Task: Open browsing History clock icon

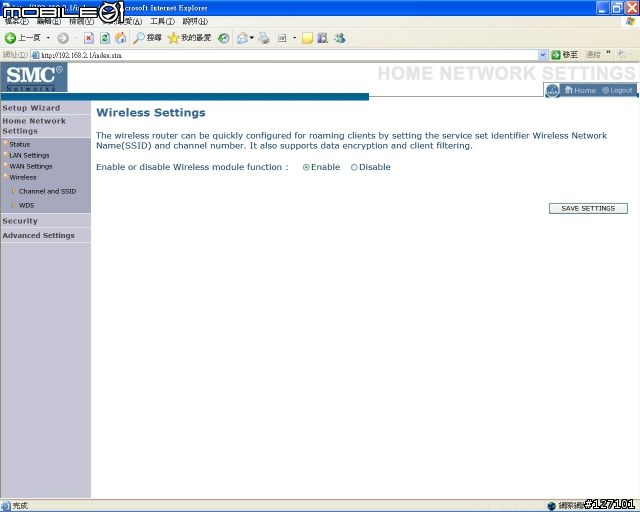Action: 223,38
